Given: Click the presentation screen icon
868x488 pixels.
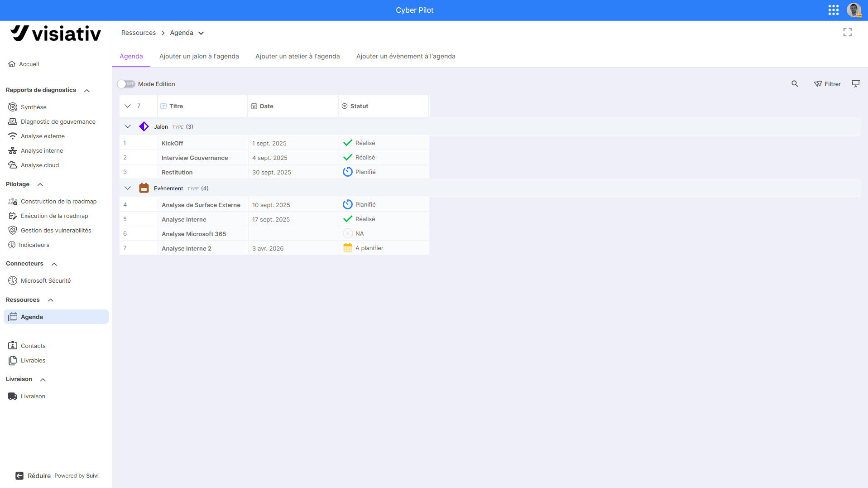Looking at the screenshot, I should (855, 84).
